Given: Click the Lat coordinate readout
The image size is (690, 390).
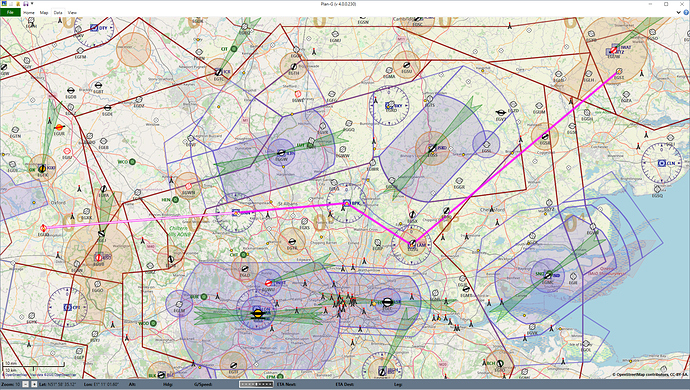Looking at the screenshot, I should point(59,384).
